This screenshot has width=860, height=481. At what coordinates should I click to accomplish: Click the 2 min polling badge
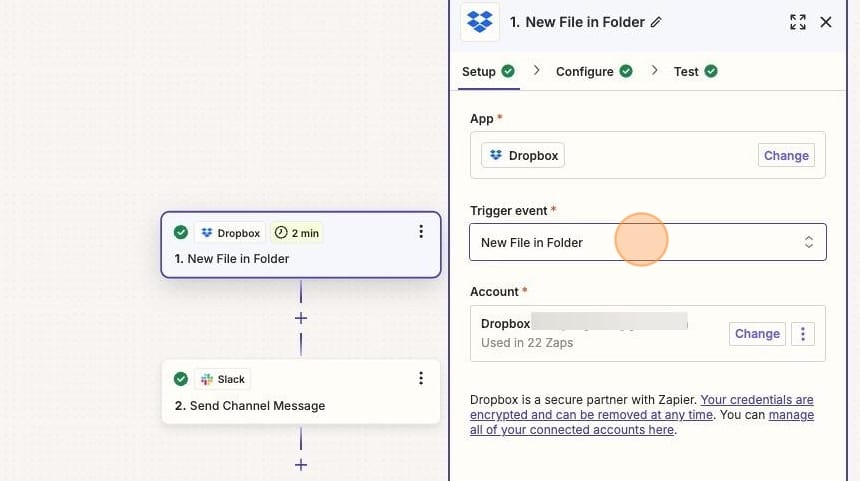[297, 233]
